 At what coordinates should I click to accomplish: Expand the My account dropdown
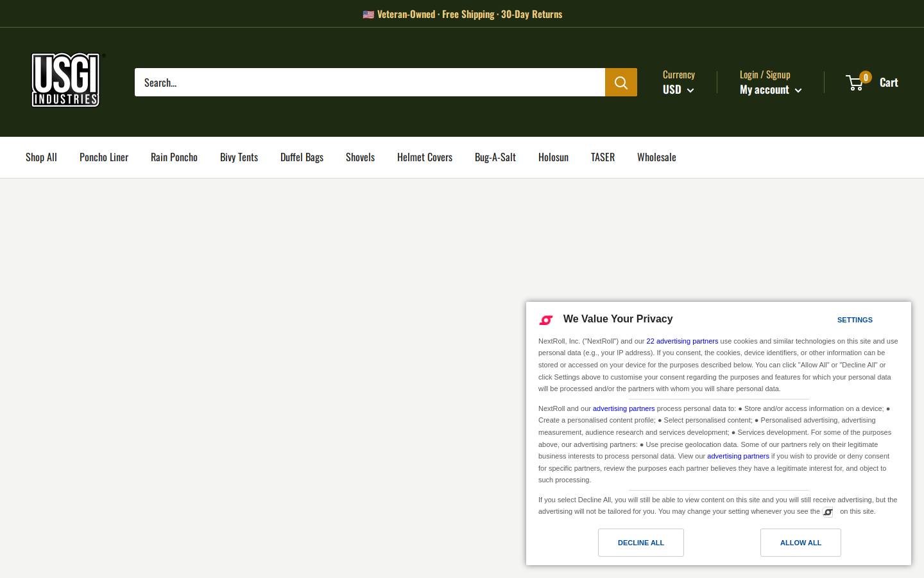pyautogui.click(x=771, y=90)
